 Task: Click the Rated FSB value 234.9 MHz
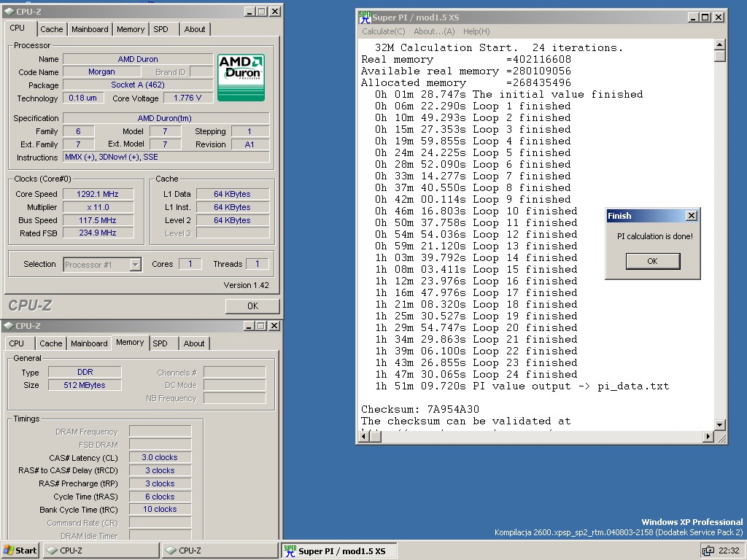click(98, 233)
